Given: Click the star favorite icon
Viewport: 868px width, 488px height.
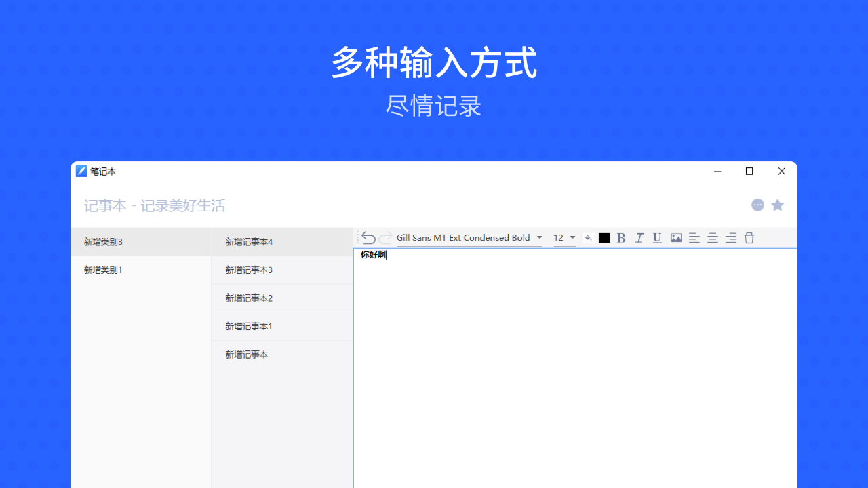Looking at the screenshot, I should tap(778, 205).
